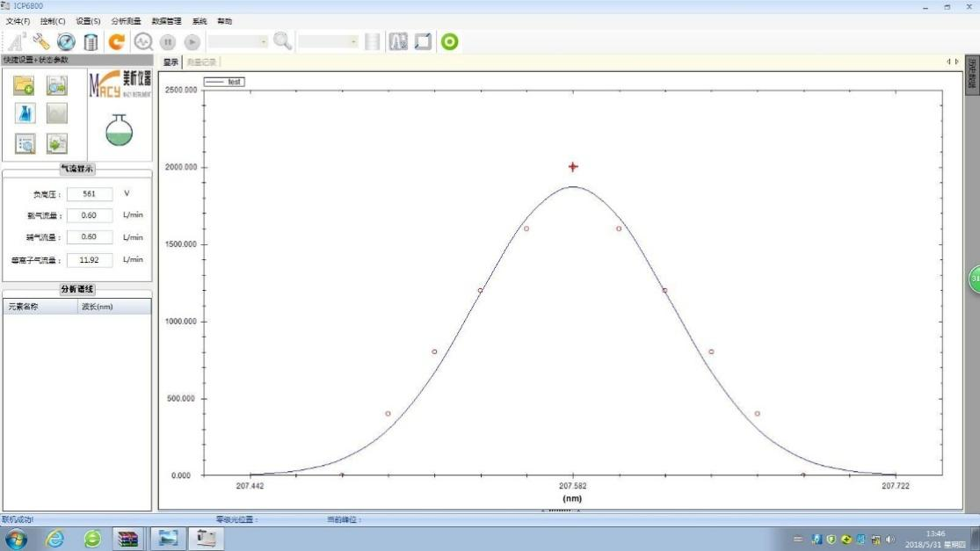Click the blue gauge icon in toolbar

(x=66, y=41)
